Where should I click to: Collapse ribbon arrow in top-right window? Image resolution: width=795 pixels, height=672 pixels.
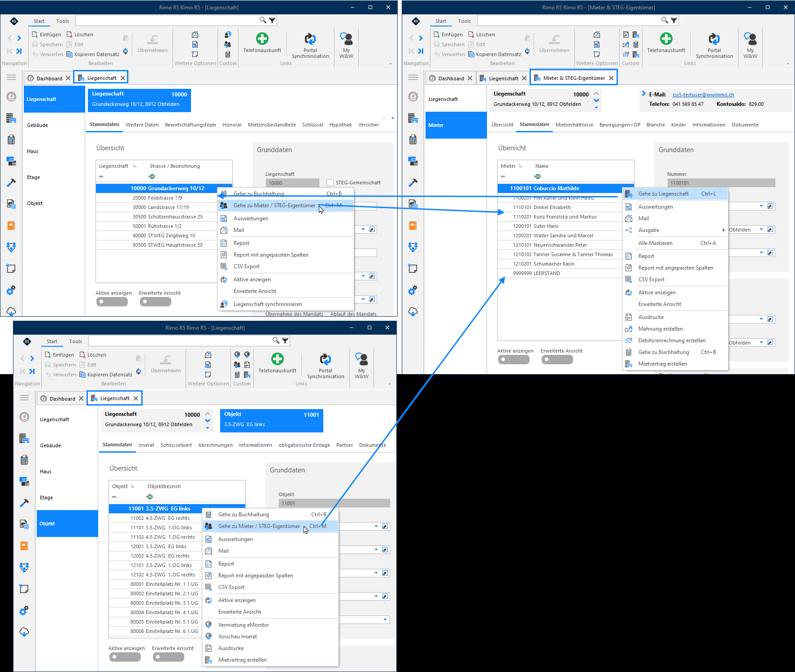[x=788, y=64]
